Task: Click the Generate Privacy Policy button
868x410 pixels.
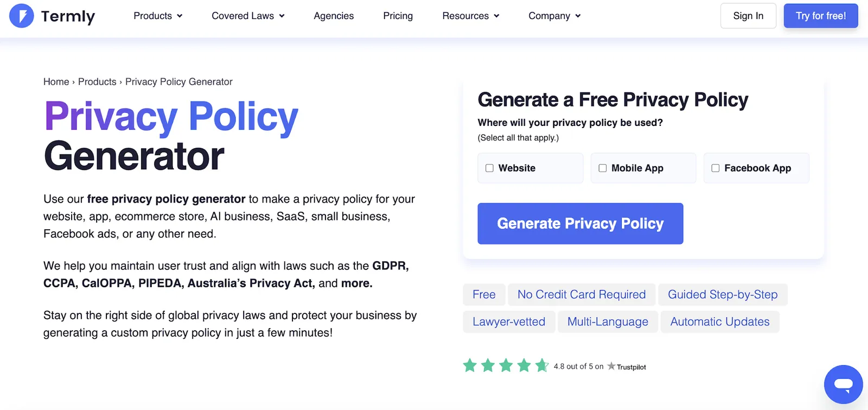Action: (x=580, y=224)
